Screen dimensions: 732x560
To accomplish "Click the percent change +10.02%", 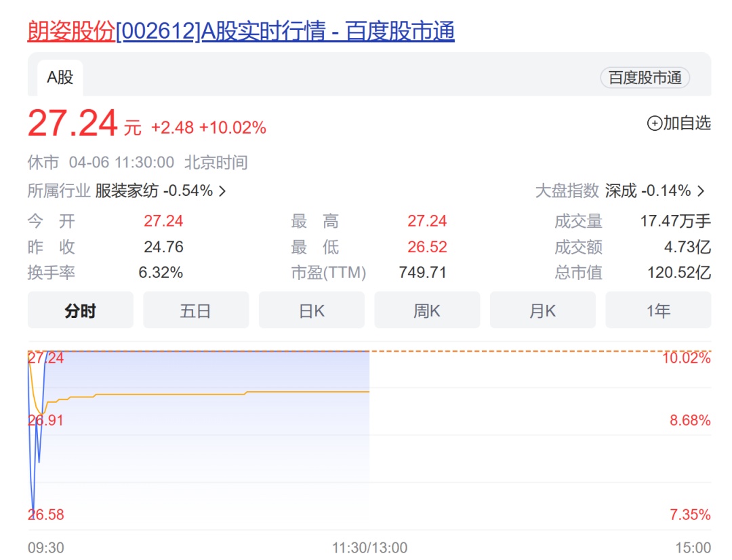I will 232,127.
